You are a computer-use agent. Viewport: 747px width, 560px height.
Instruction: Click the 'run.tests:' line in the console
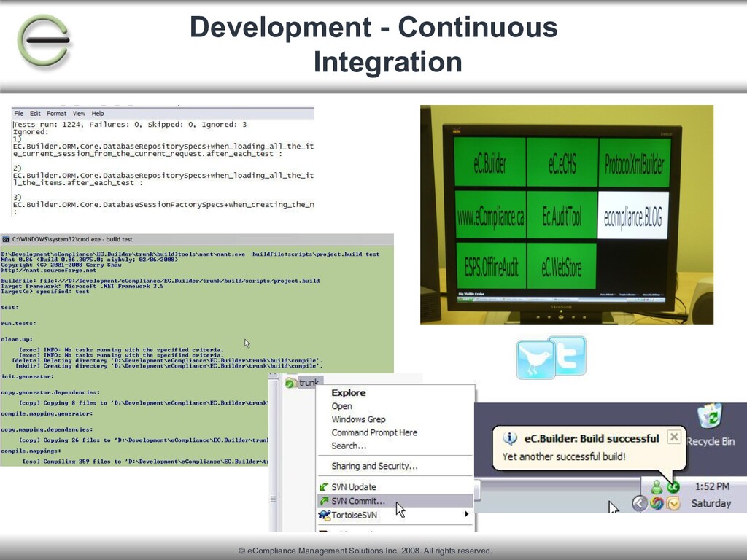click(18, 323)
